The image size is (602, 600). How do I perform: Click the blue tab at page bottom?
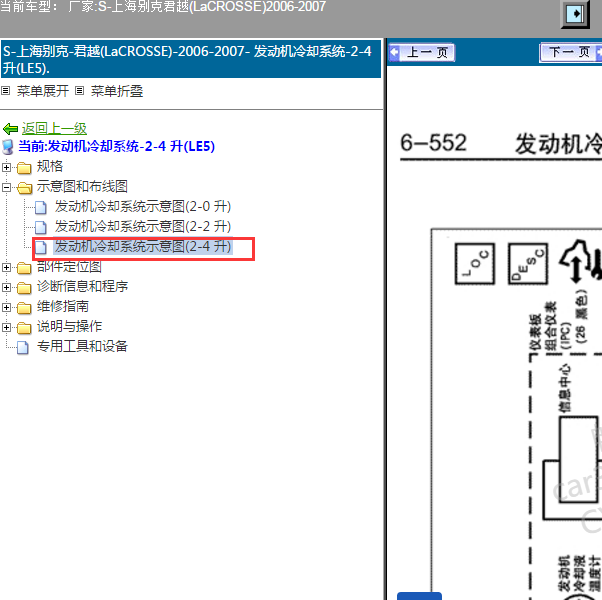click(419, 596)
